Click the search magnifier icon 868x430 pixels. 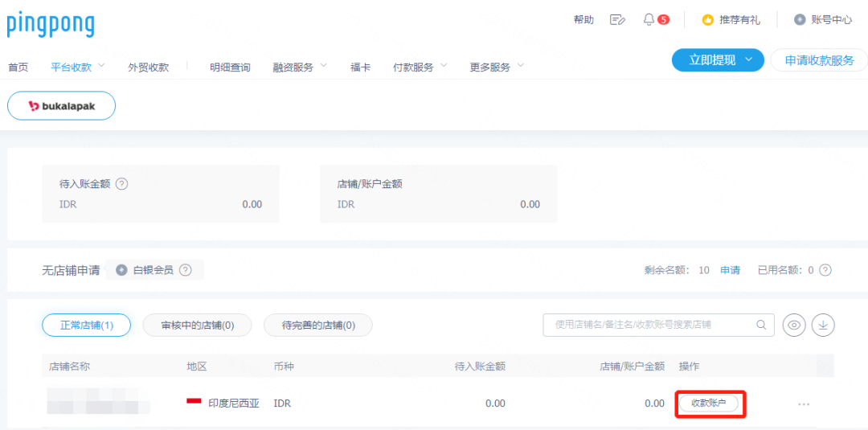tap(761, 325)
